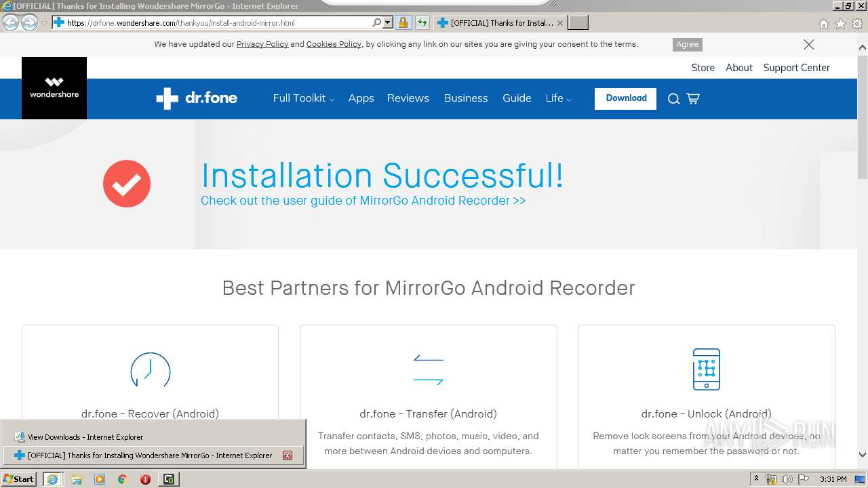Click the red checkmark success icon
The image size is (868, 488).
pos(127,184)
